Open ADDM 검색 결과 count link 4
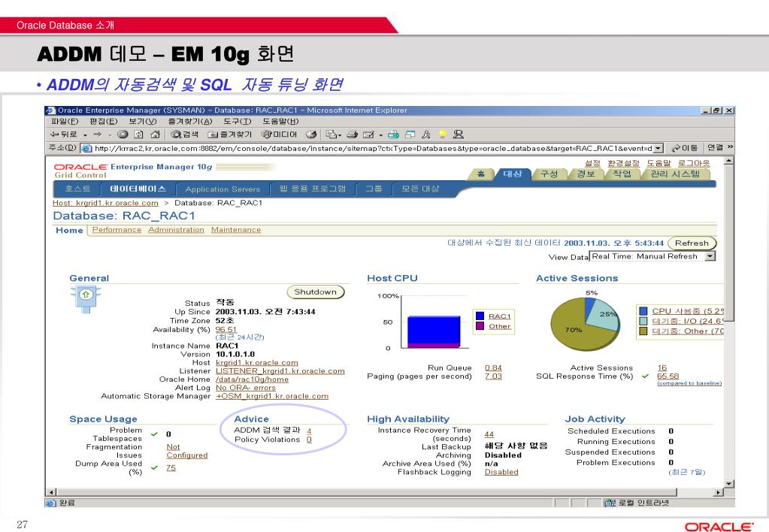 pos(309,431)
